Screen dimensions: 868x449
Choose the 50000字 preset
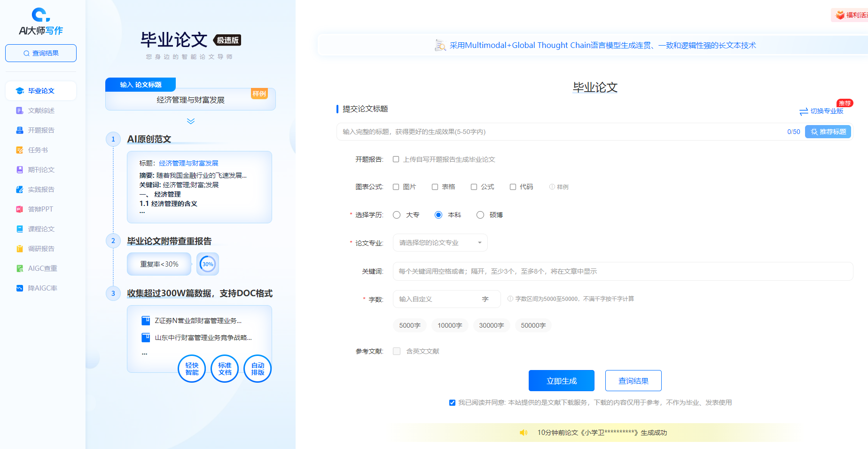coord(533,325)
